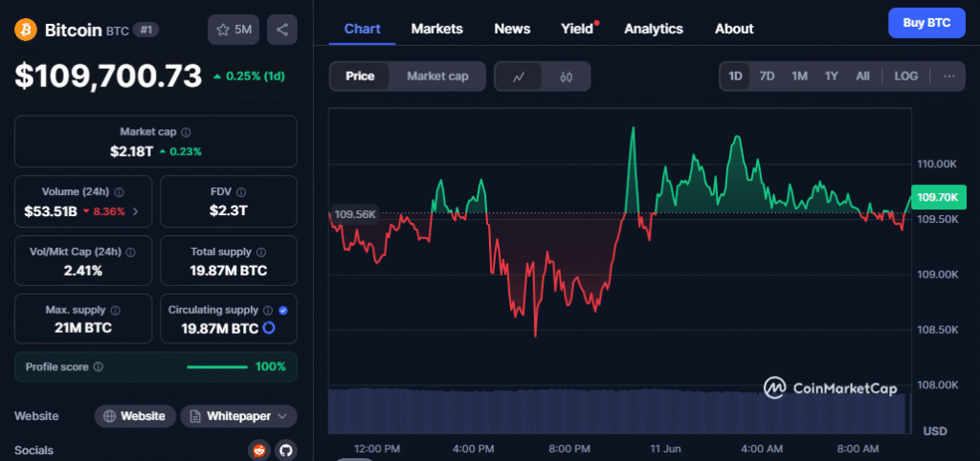The height and width of the screenshot is (461, 980).
Task: Open the Yield tab
Action: (x=577, y=29)
